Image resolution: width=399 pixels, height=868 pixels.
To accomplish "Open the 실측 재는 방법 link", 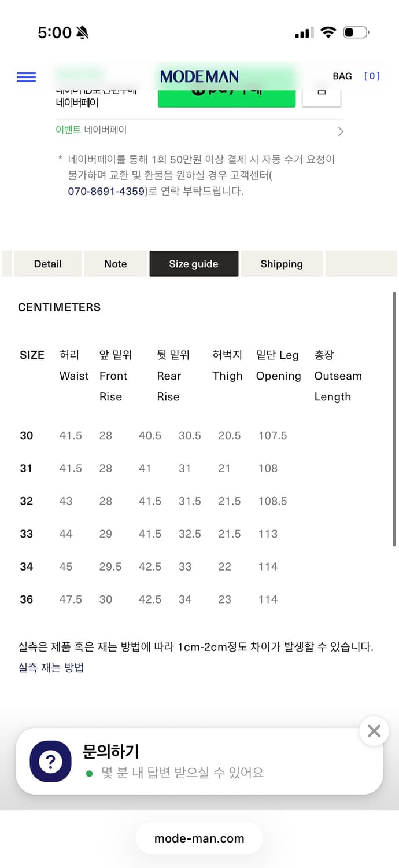I will click(51, 667).
